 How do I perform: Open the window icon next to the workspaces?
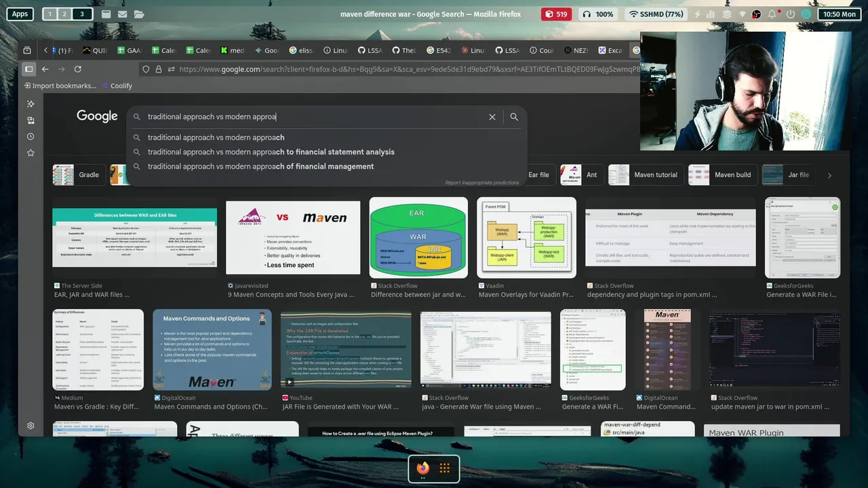pos(106,14)
